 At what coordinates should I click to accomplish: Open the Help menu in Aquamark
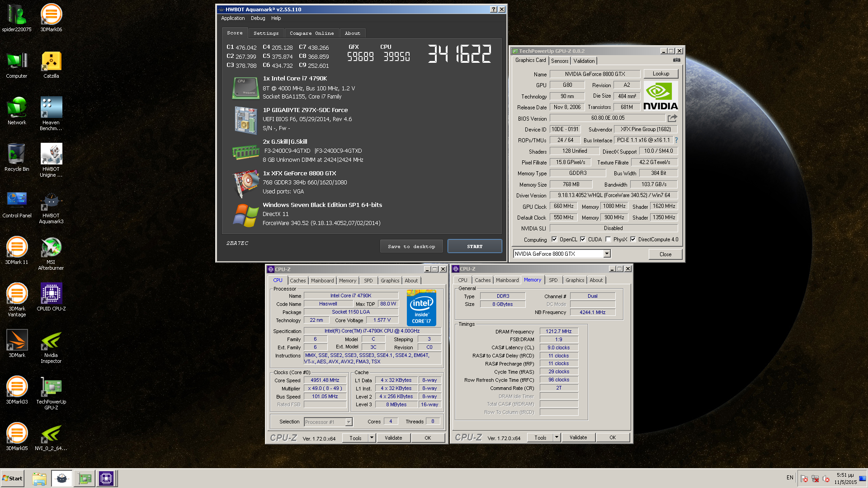[276, 19]
